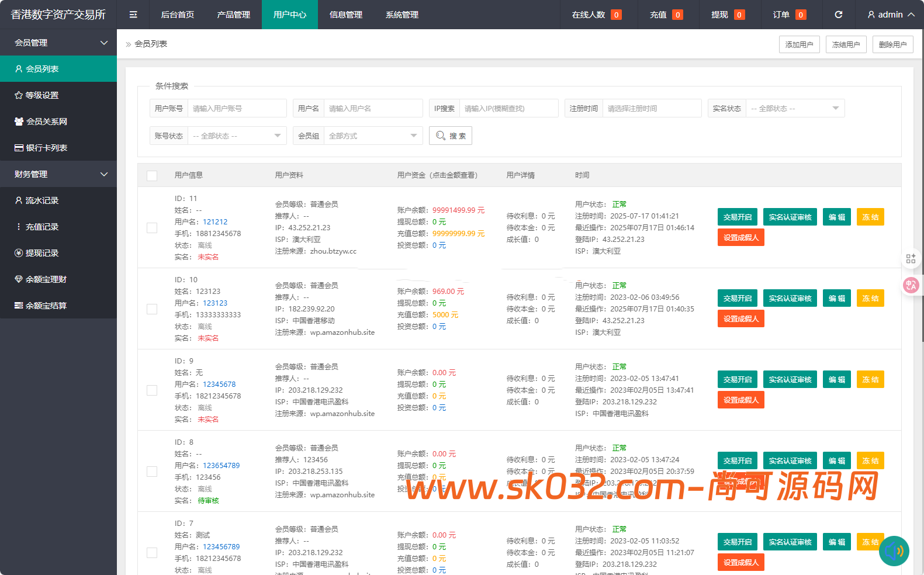Check the row for user ID 10
Image resolution: width=924 pixels, height=575 pixels.
152,309
